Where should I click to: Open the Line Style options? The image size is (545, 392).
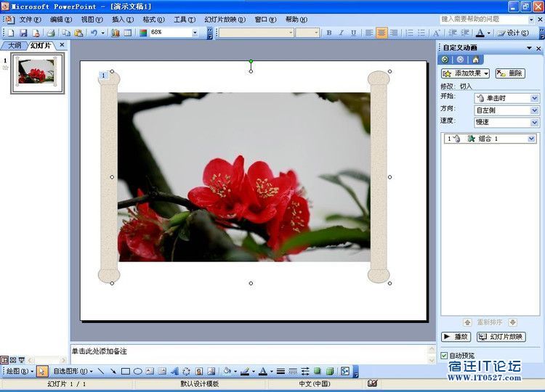[x=280, y=371]
